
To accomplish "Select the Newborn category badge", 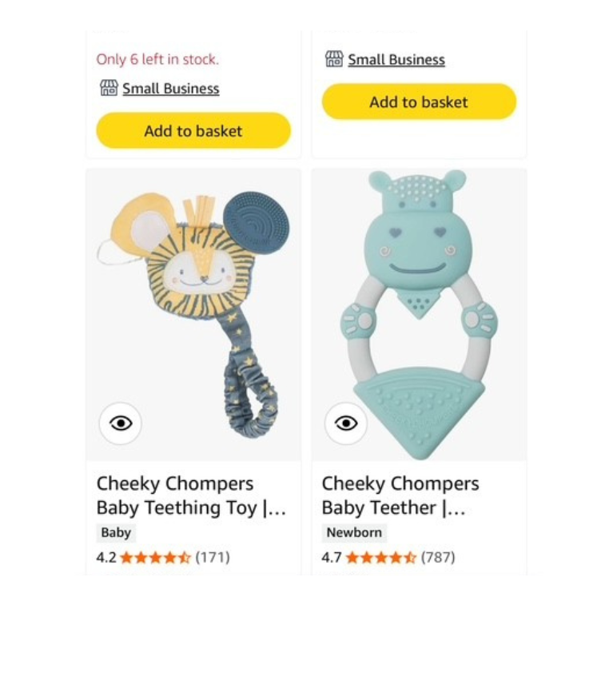I will tap(354, 533).
